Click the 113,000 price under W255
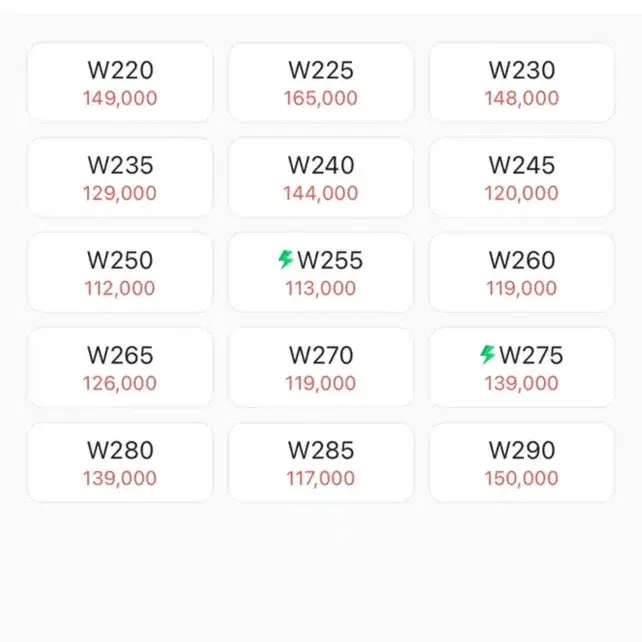Viewport: 642px width, 642px height. point(321,288)
